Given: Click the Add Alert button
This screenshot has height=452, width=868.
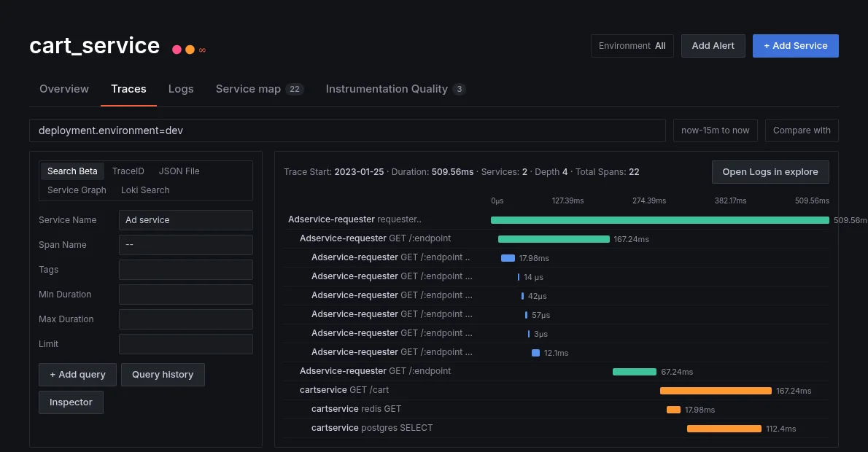Looking at the screenshot, I should pyautogui.click(x=713, y=46).
